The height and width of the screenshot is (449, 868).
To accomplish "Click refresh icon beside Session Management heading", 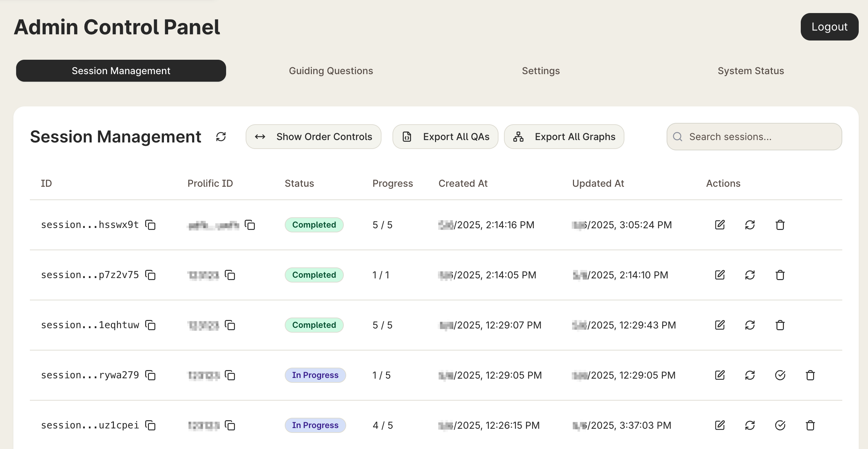I will (221, 137).
